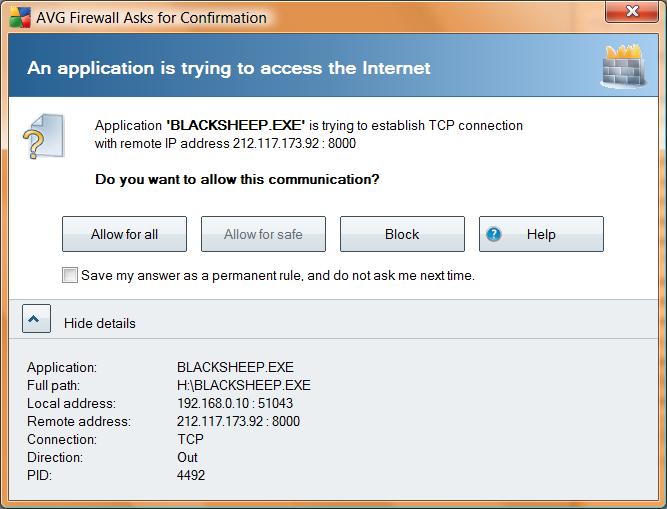667x509 pixels.
Task: Click the blue header banner heading
Action: tap(229, 68)
